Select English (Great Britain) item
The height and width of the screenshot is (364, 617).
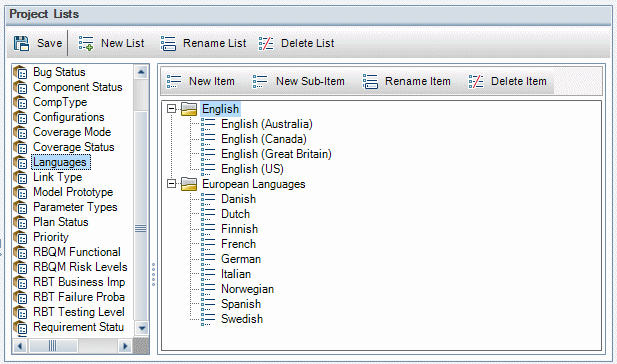coord(276,154)
